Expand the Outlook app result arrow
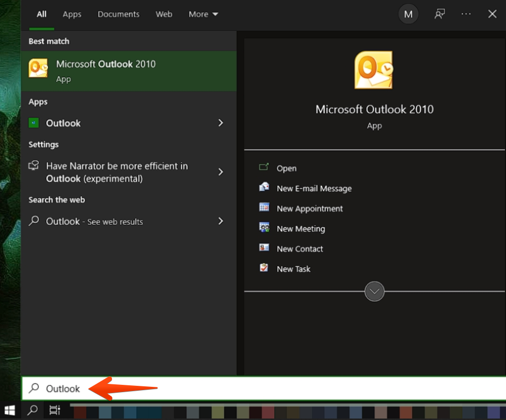The height and width of the screenshot is (420, 506). click(221, 123)
